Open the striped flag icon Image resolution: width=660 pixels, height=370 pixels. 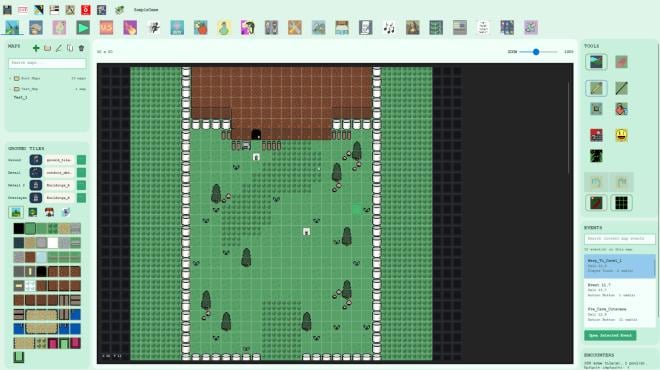[460, 28]
